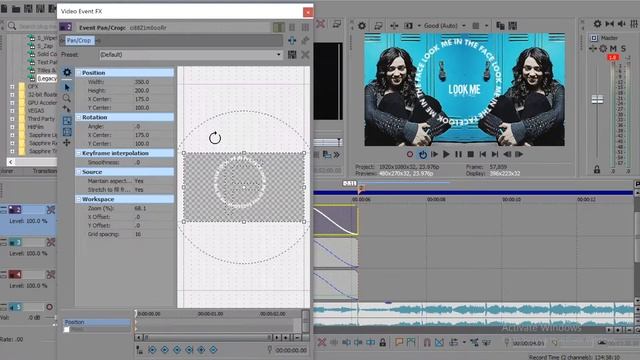Expand the Third Party folder
Viewport: 640px width, 360px height.
pos(12,119)
